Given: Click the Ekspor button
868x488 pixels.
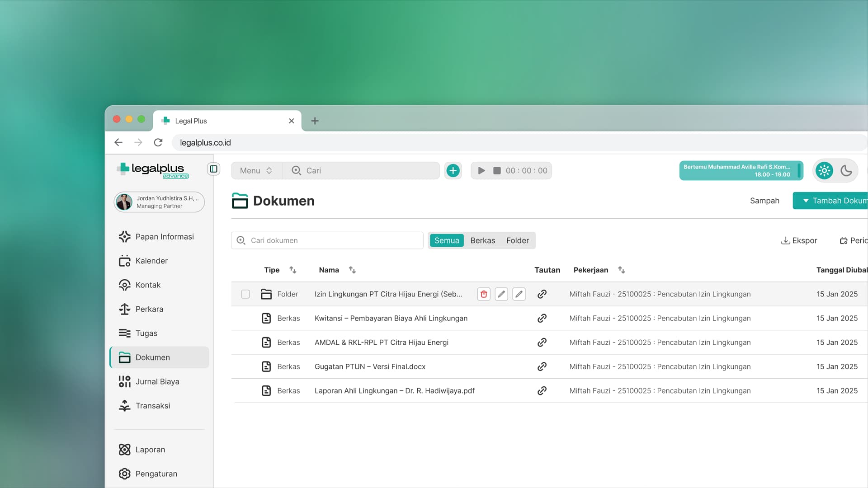Looking at the screenshot, I should 799,241.
